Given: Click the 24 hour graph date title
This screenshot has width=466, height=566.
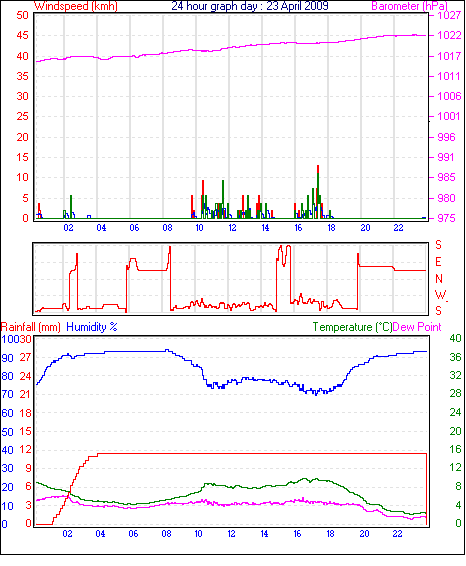Looking at the screenshot, I should [x=250, y=6].
